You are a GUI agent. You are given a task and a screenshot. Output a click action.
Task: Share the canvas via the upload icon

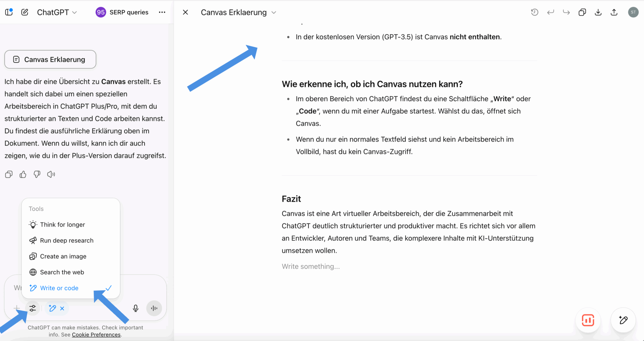[x=614, y=12]
